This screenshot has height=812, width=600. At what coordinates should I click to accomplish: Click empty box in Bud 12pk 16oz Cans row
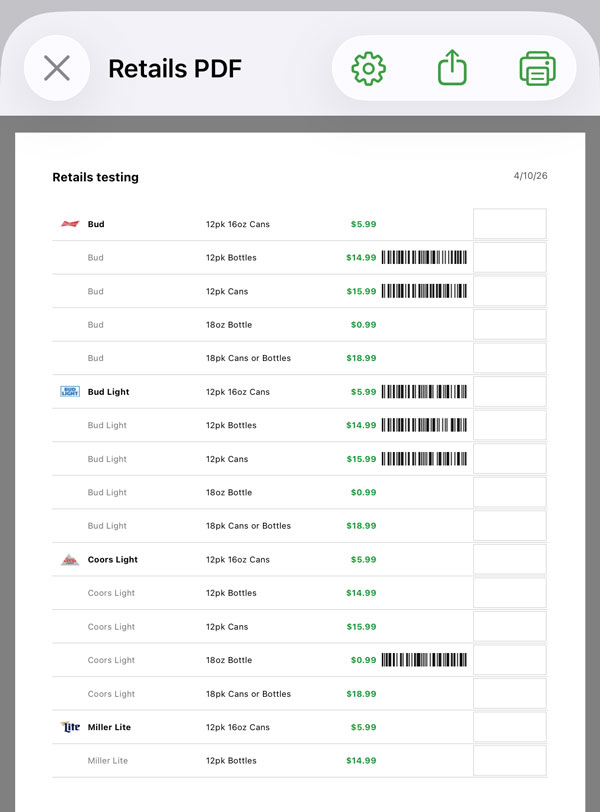[510, 224]
